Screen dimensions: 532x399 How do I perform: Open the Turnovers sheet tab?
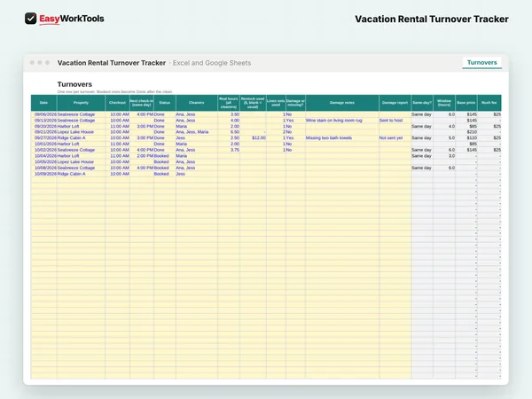pos(481,62)
